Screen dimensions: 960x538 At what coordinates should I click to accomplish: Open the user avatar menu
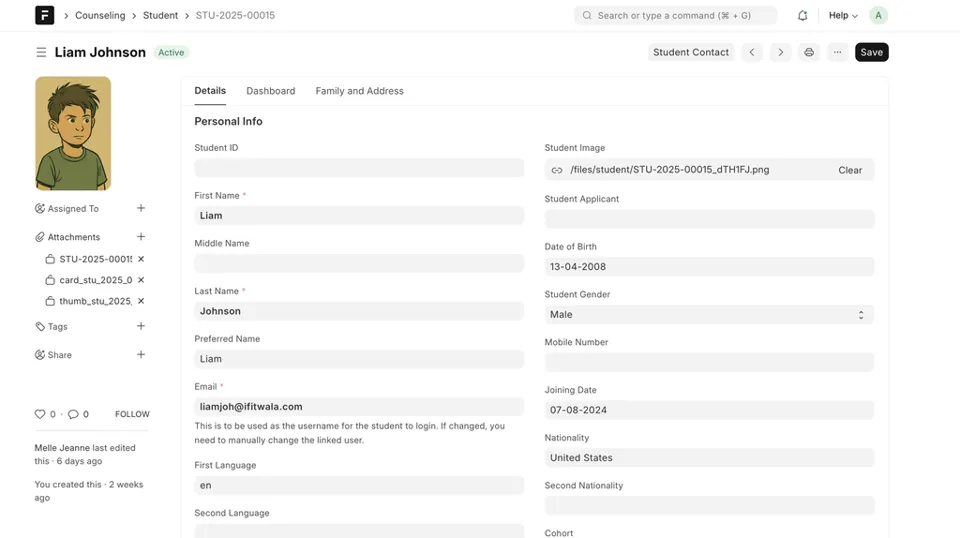click(x=878, y=15)
